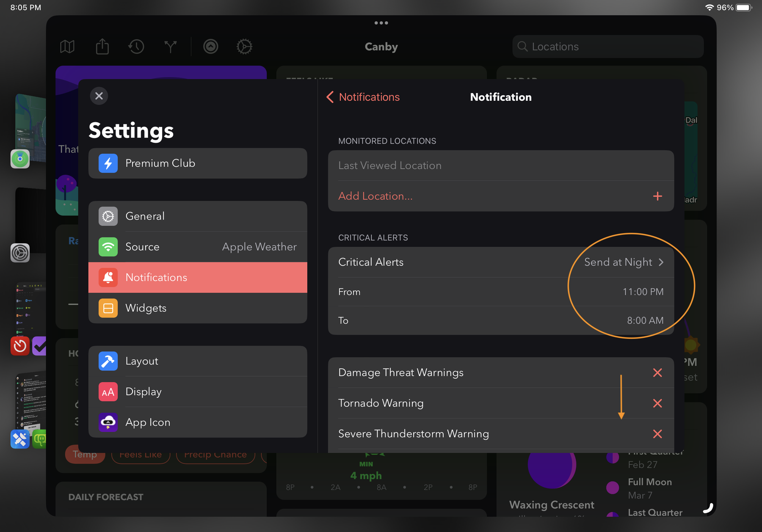
Task: Click the fork/branch toolbar icon
Action: coord(170,47)
